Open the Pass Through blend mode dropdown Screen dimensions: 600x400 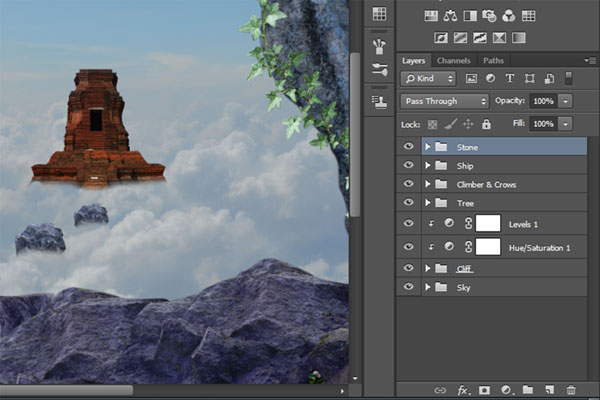(x=444, y=101)
